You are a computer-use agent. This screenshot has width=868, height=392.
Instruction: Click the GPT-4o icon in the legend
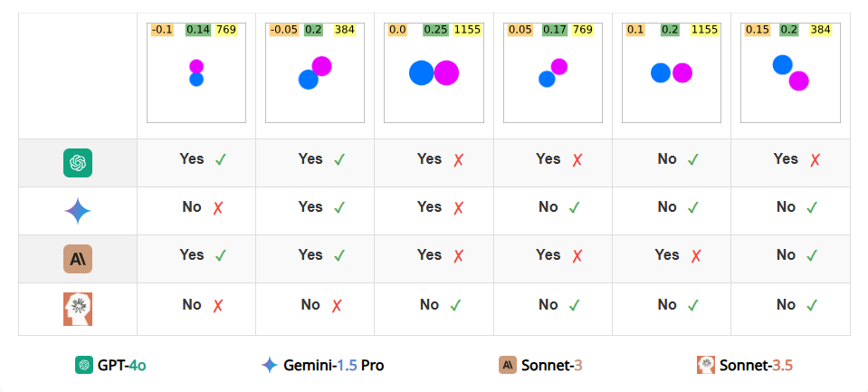tap(84, 365)
